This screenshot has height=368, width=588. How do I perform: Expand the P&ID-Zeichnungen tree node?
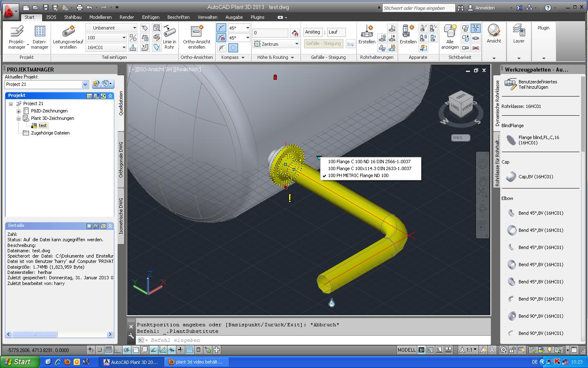coord(18,111)
